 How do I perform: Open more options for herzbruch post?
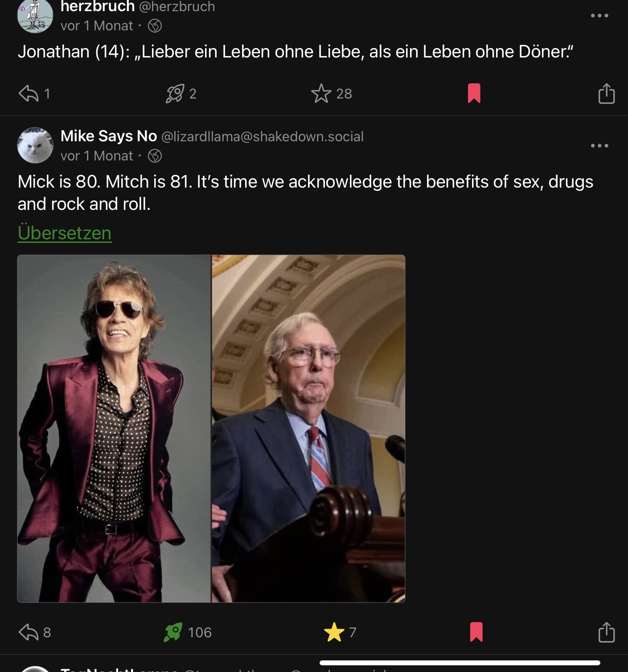coord(599,16)
